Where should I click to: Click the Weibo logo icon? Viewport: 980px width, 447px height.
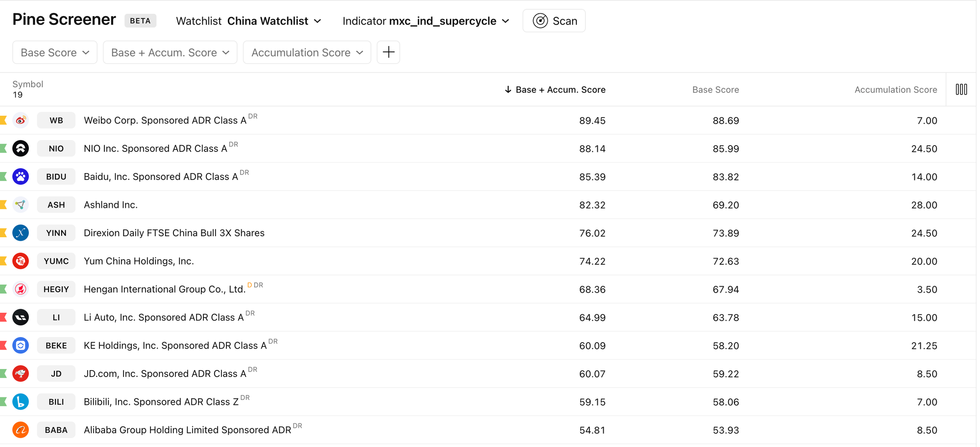tap(21, 121)
